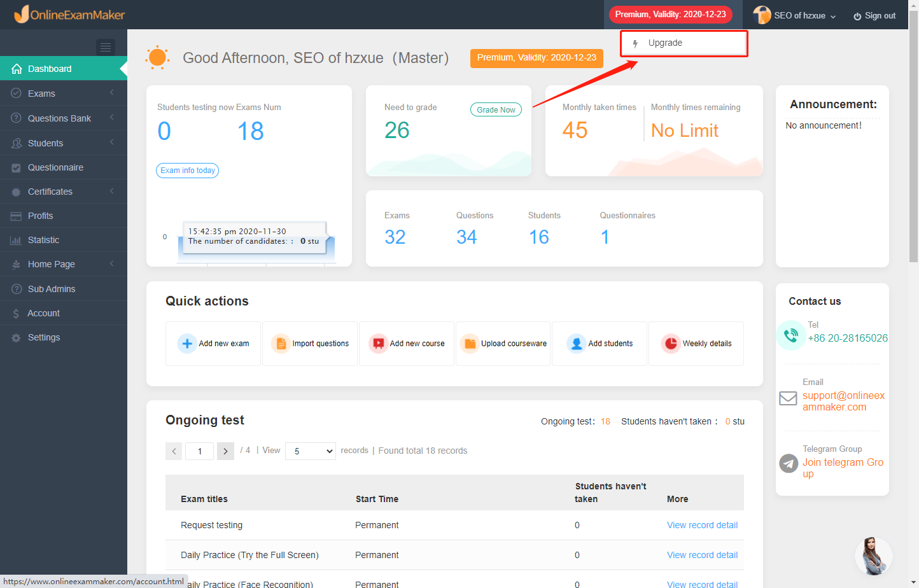This screenshot has width=919, height=588.
Task: Click the Exams checkmark icon
Action: pos(17,93)
